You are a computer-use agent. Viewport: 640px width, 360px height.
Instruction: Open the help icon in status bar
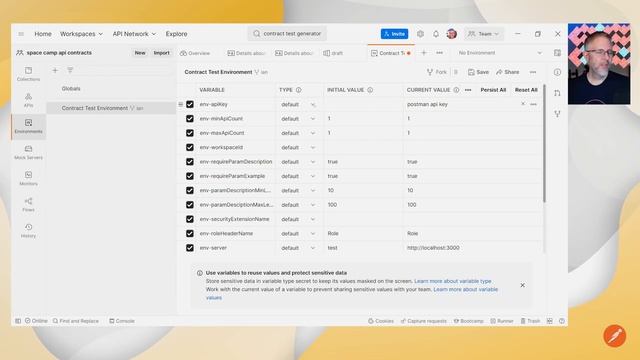click(562, 321)
